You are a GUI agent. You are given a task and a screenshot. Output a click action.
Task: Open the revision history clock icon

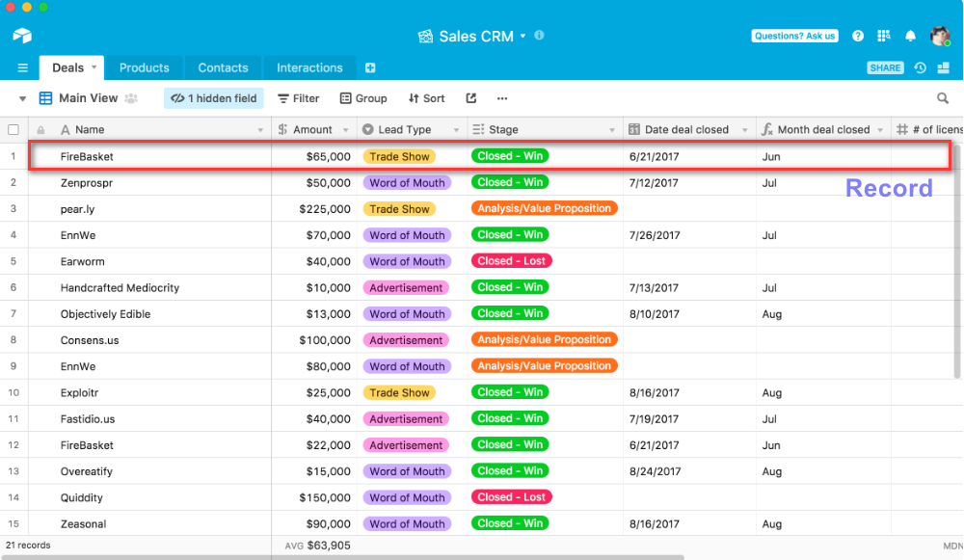tap(921, 67)
